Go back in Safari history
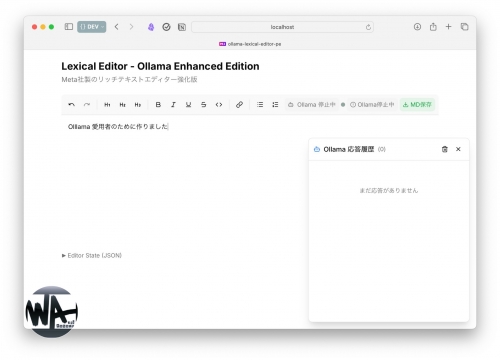This screenshot has height=360, width=500. click(x=117, y=27)
